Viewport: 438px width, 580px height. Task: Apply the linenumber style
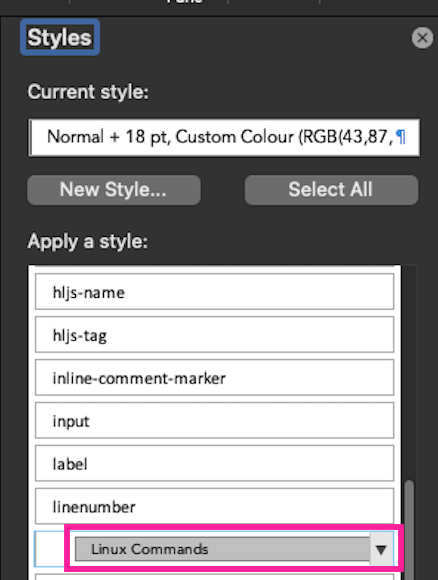(x=215, y=506)
